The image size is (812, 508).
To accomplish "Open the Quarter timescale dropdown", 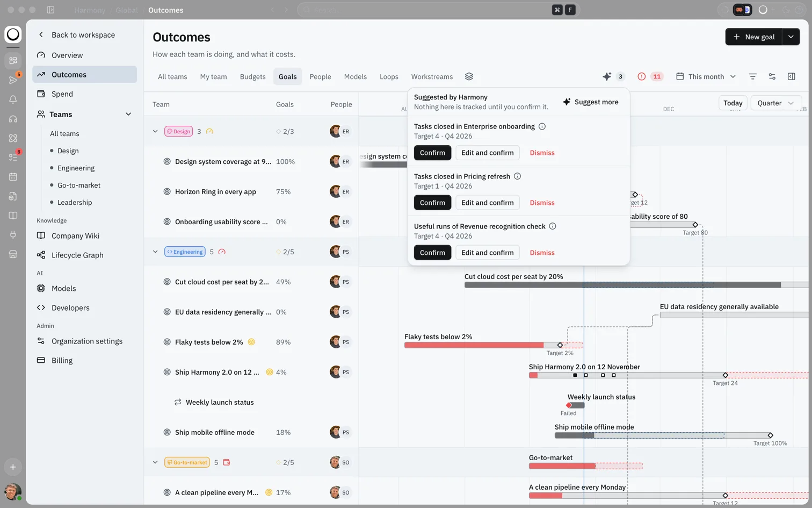I will [x=775, y=103].
